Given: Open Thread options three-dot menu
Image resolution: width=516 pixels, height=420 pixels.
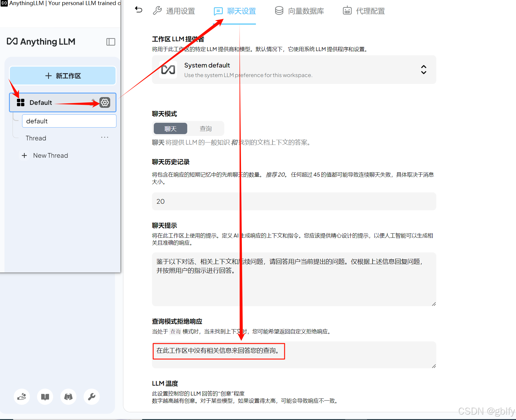Looking at the screenshot, I should point(105,137).
